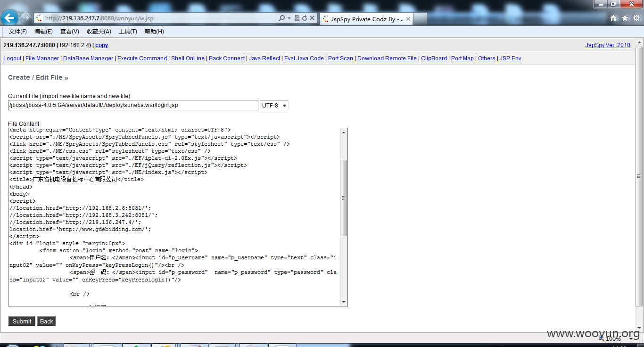The image size is (644, 347).
Task: Click the title line 广东省机电设备招标中心有限公司
Action: [x=76, y=180]
